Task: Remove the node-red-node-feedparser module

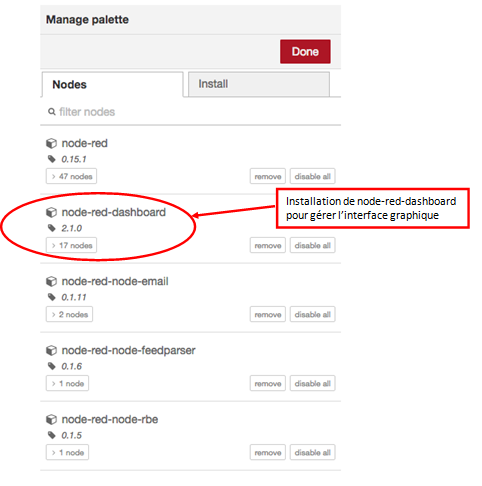Action: click(x=268, y=383)
